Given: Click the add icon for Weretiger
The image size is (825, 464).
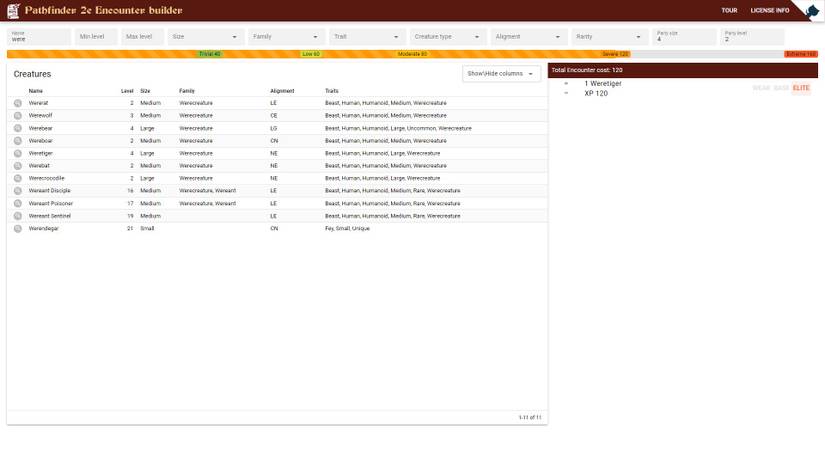Looking at the screenshot, I should tap(18, 153).
